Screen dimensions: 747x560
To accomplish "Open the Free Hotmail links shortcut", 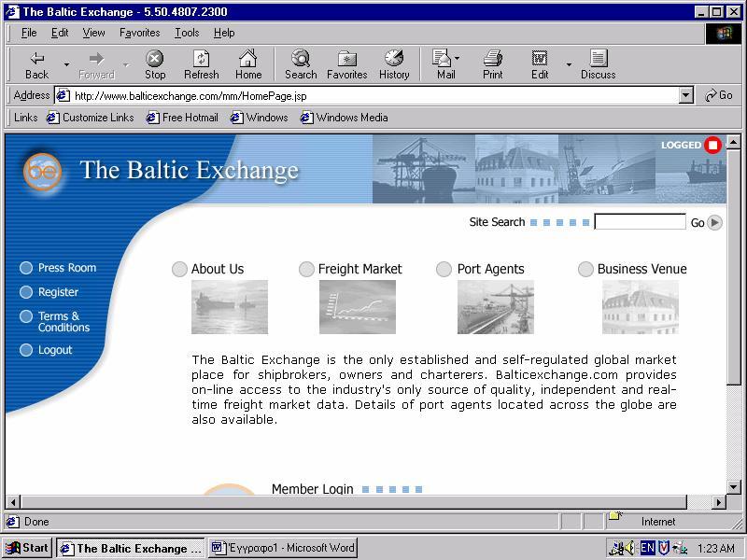I will pyautogui.click(x=182, y=118).
